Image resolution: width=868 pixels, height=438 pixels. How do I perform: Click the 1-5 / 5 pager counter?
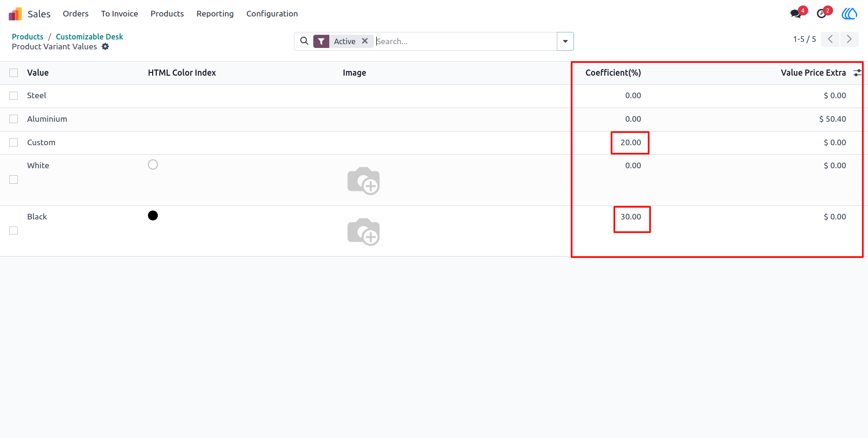click(804, 39)
